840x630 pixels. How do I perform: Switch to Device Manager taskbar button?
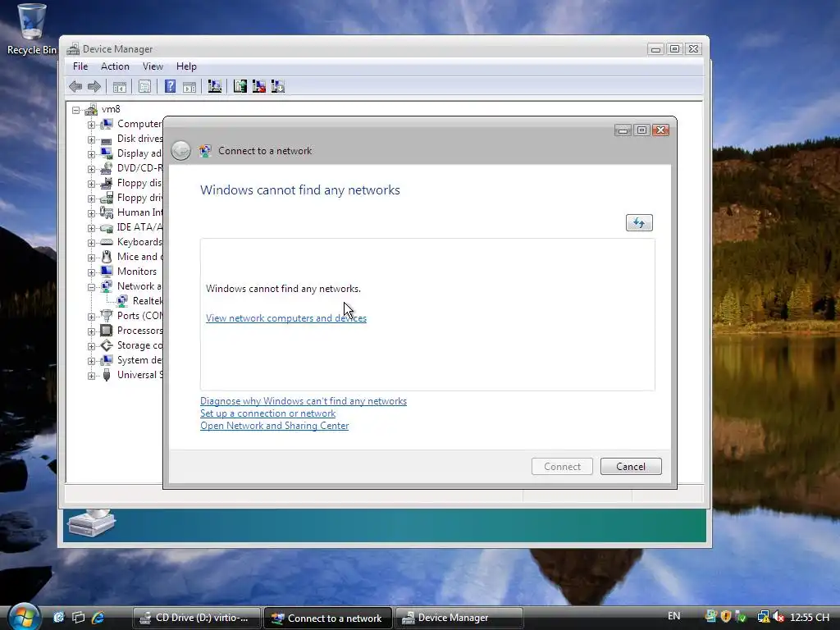click(459, 618)
